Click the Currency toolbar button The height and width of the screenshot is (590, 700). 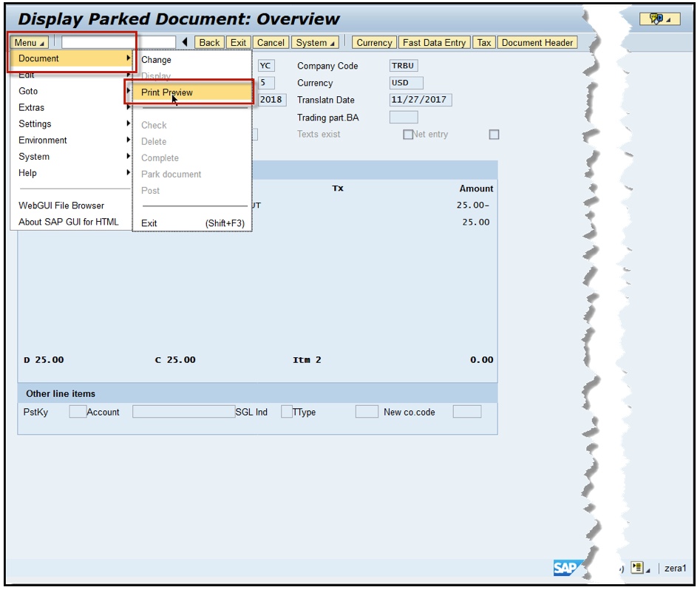tap(374, 42)
